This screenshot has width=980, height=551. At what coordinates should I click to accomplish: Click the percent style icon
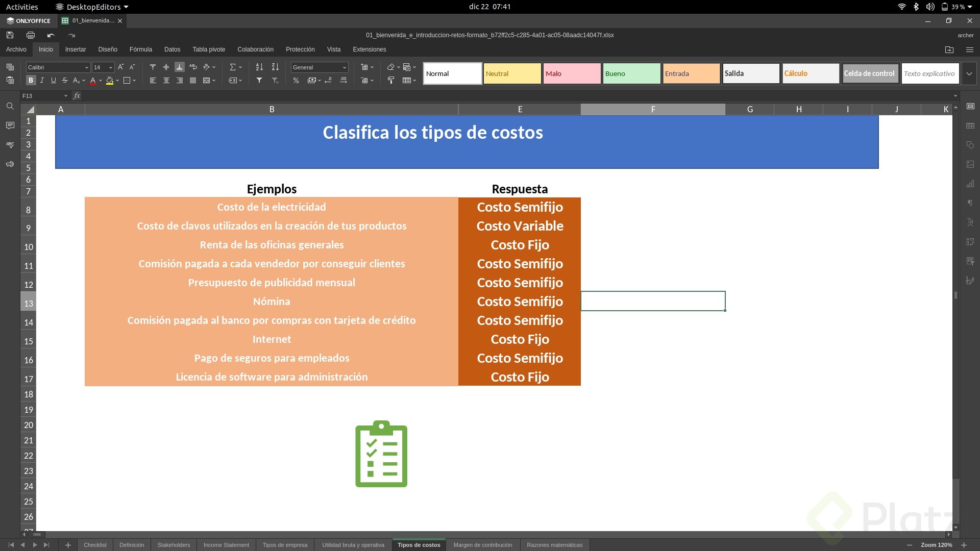click(296, 81)
